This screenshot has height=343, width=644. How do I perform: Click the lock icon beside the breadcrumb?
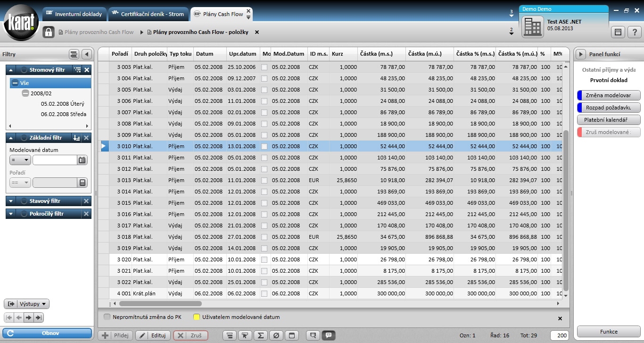coord(49,32)
